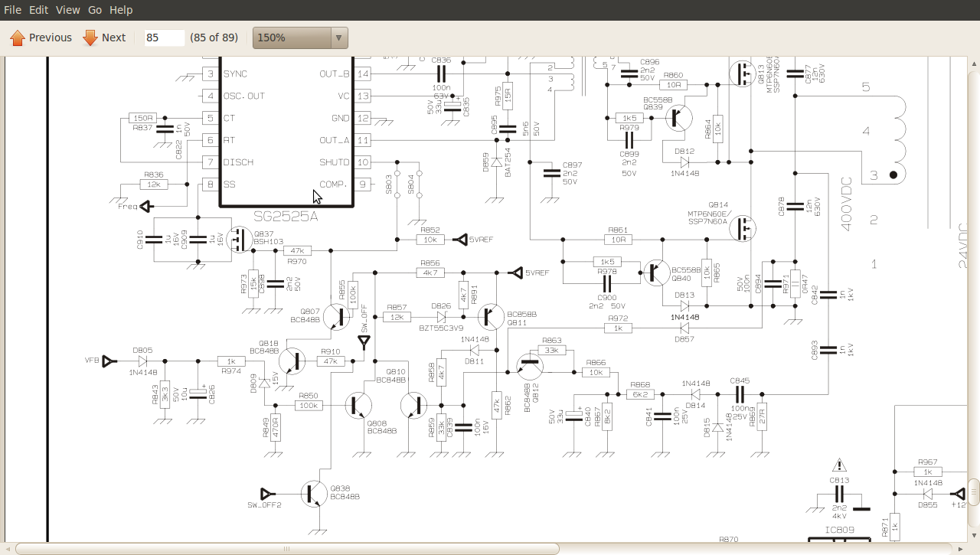This screenshot has width=980, height=555.
Task: Click the VFB signal label
Action: click(x=92, y=360)
